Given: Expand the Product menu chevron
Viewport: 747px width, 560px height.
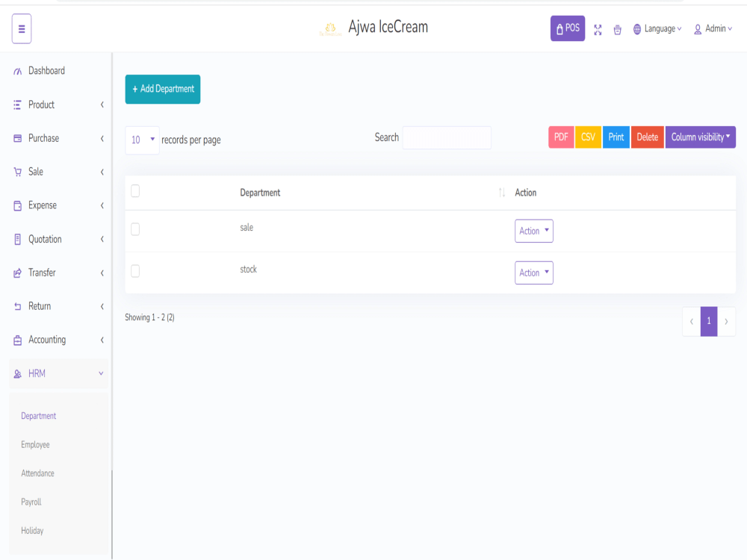Looking at the screenshot, I should click(x=102, y=105).
